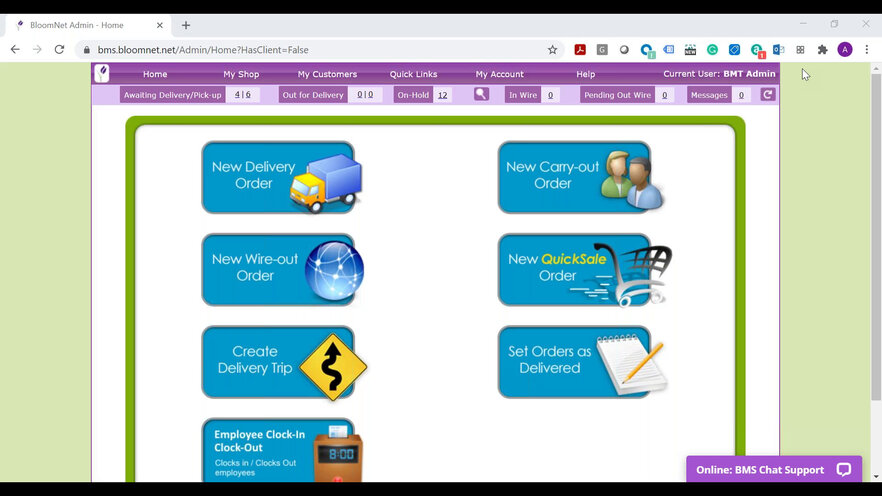
Task: Open Chrome three-dot menu
Action: point(867,49)
